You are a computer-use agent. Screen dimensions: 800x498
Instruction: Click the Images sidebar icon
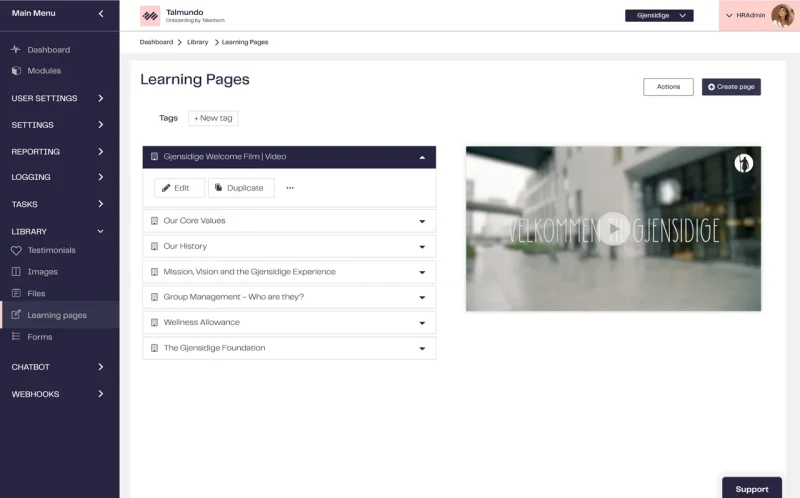tap(16, 271)
